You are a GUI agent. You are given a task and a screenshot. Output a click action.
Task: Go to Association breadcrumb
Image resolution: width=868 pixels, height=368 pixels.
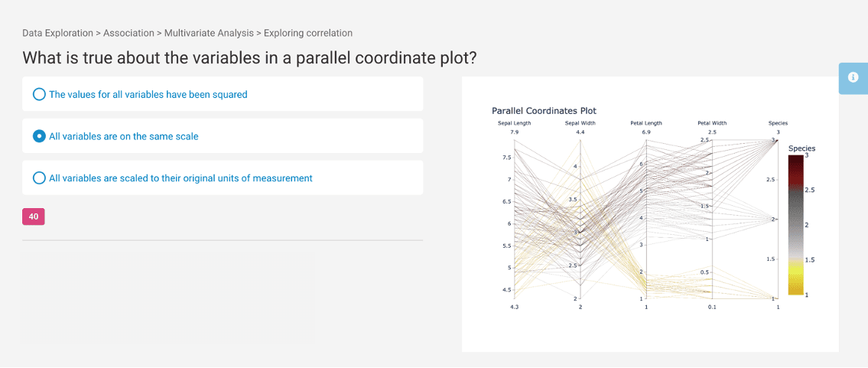(128, 33)
